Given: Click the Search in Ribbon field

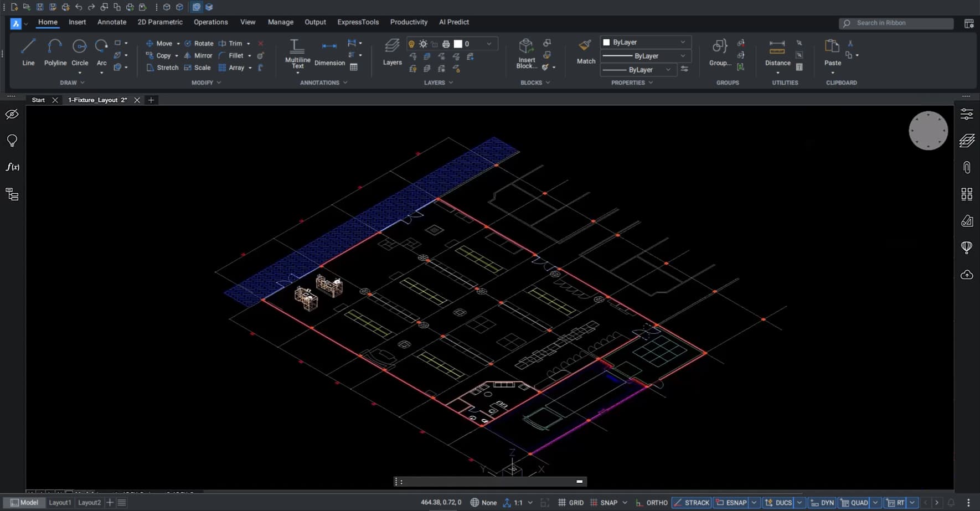Looking at the screenshot, I should pos(896,23).
